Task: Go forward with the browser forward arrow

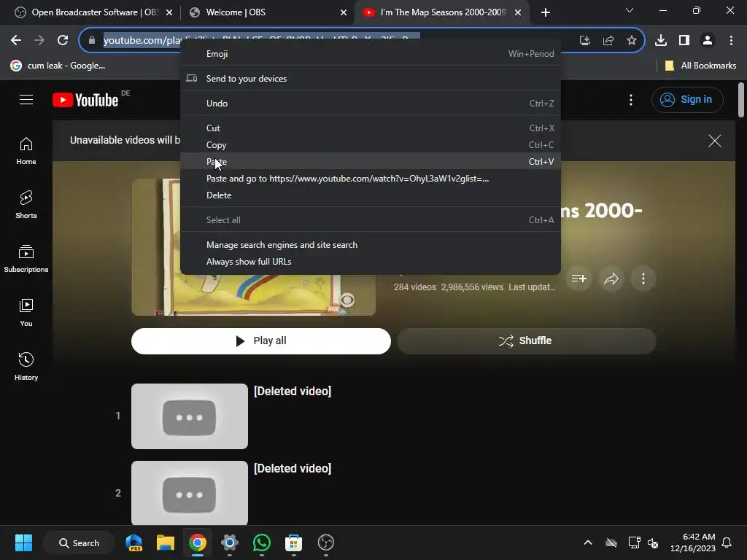Action: (39, 41)
